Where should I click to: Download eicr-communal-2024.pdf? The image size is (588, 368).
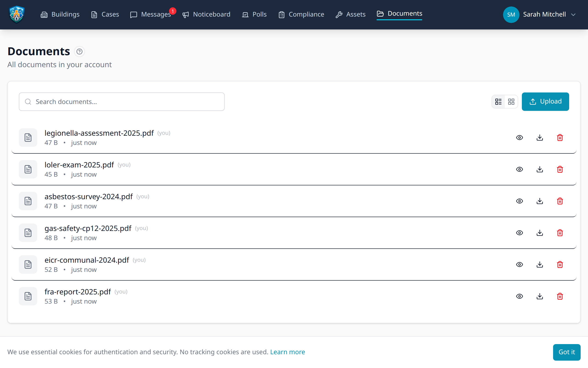tap(540, 264)
